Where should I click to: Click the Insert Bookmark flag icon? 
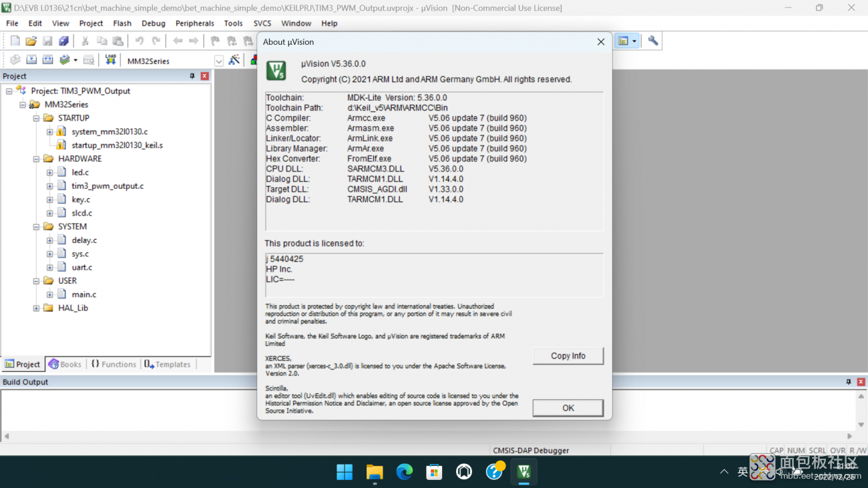point(215,41)
